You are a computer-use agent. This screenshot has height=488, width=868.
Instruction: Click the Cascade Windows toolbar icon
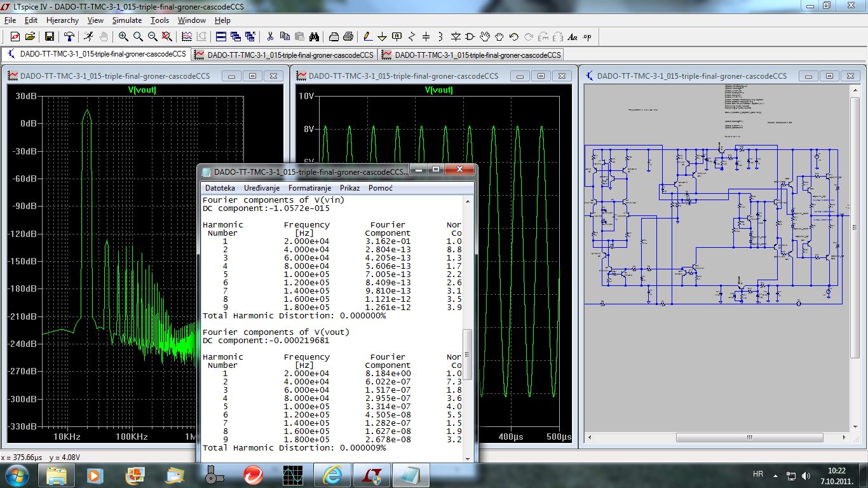coord(236,37)
